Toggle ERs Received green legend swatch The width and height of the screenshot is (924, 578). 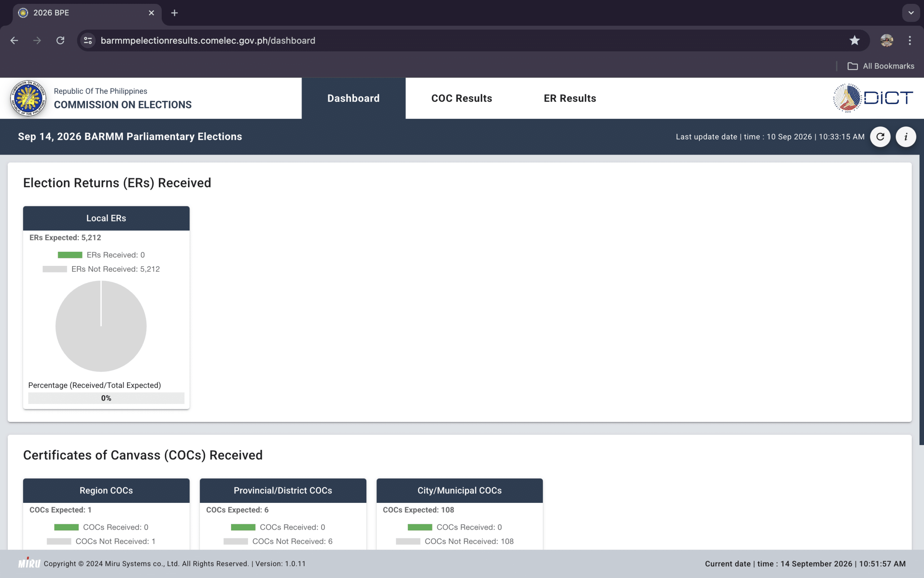click(x=70, y=255)
